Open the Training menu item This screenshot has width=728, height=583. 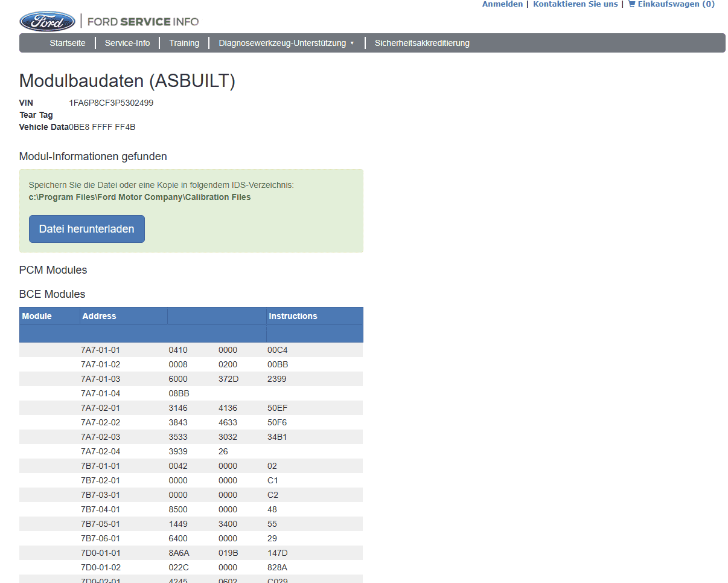point(184,43)
